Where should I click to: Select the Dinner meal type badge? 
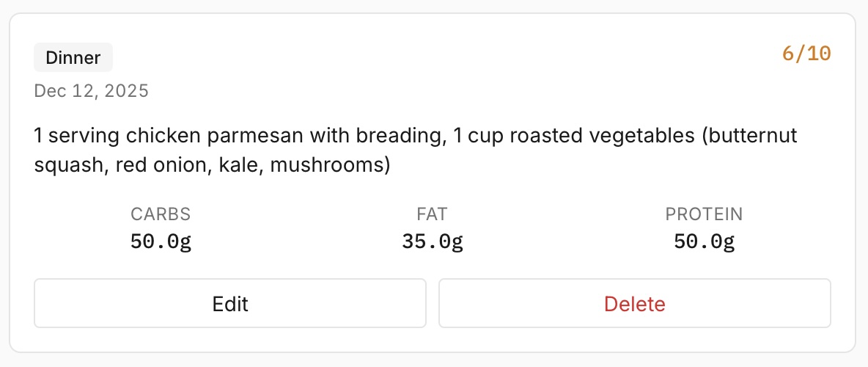73,58
